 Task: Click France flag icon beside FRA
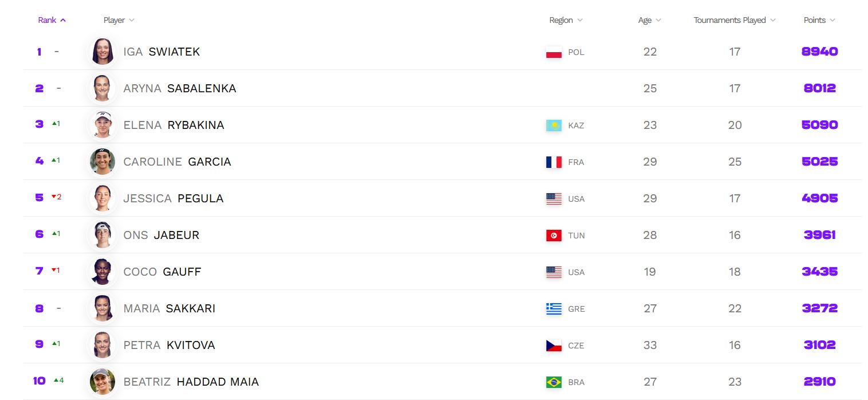pos(554,162)
